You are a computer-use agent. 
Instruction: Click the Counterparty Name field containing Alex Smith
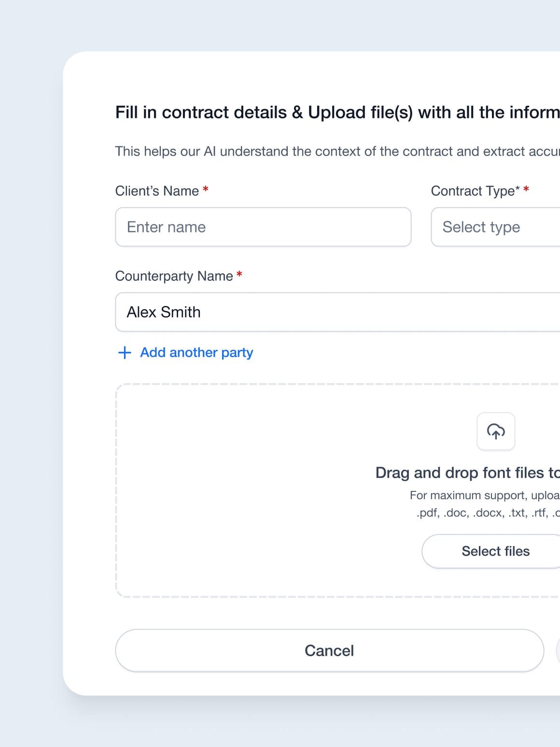click(338, 312)
